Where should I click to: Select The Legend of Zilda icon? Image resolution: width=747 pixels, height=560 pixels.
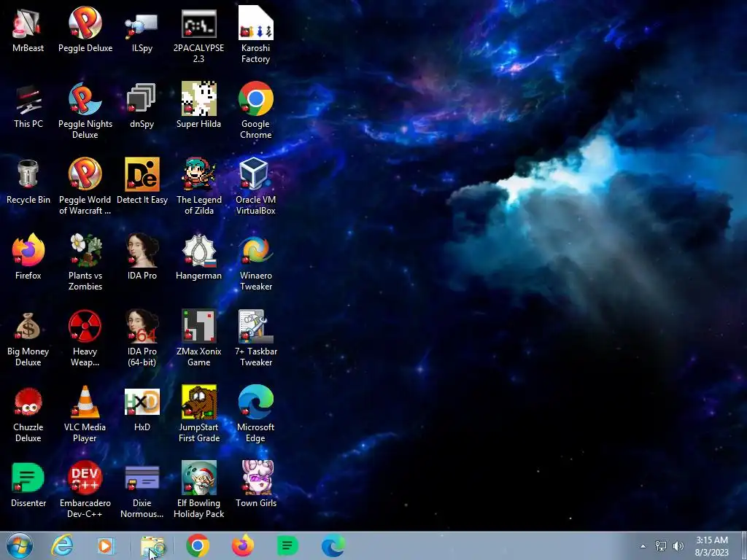pyautogui.click(x=198, y=187)
